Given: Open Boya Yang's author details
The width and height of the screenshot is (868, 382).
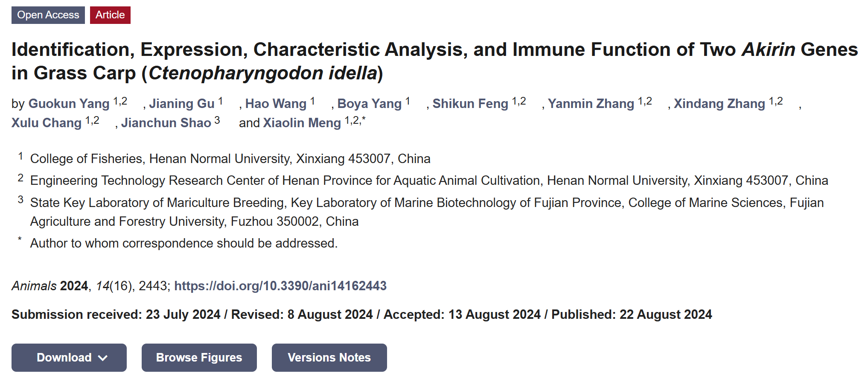Looking at the screenshot, I should pyautogui.click(x=369, y=104).
